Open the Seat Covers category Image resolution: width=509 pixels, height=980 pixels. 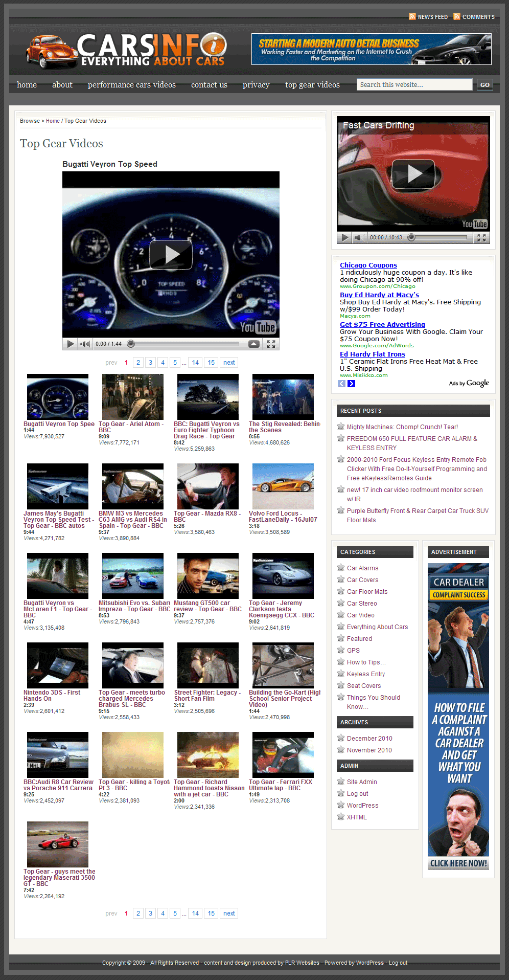coord(364,686)
